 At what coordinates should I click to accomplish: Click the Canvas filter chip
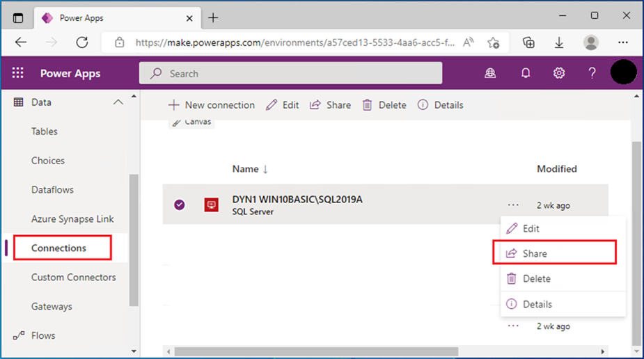191,122
